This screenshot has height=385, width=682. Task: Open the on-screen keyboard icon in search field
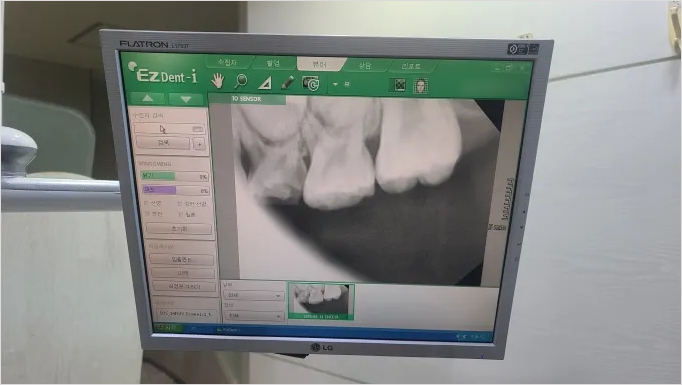coord(198,129)
